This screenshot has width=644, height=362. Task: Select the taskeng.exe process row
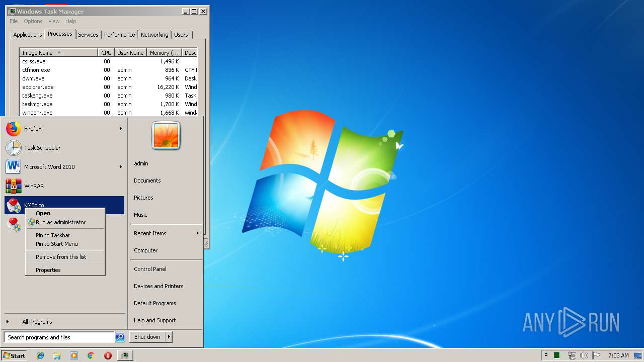tap(108, 96)
